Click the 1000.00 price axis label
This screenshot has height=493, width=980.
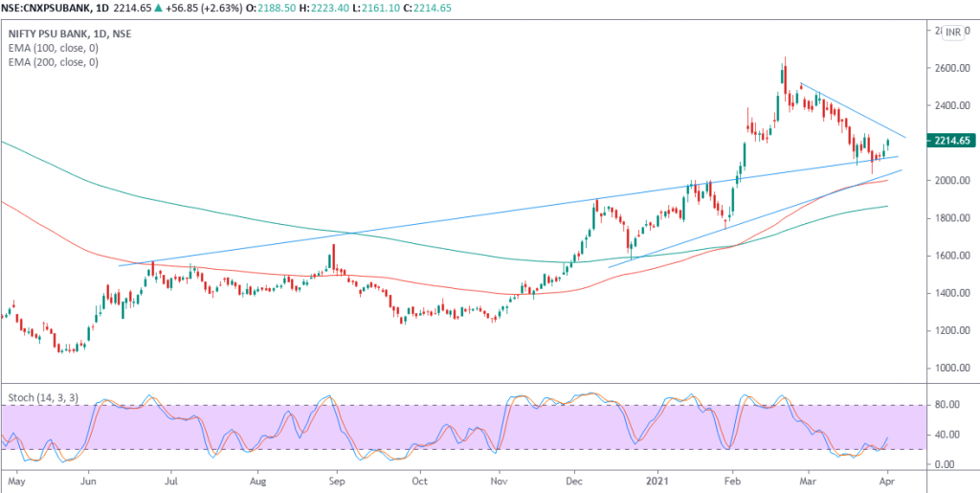coord(952,368)
